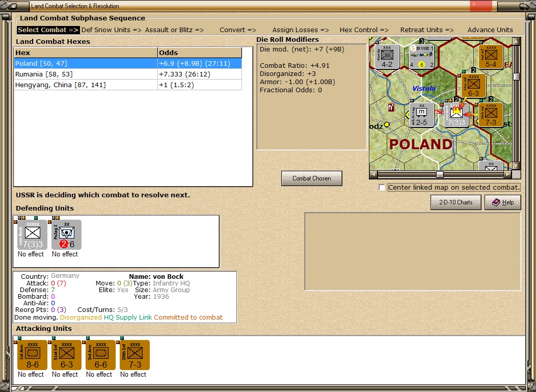This screenshot has width=536, height=392.
Task: Open Help
Action: coord(503,202)
